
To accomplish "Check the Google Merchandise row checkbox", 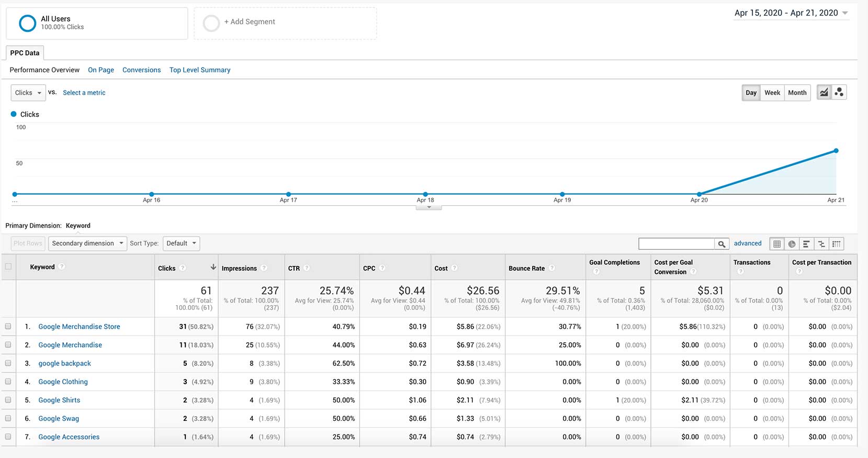I will coord(8,344).
